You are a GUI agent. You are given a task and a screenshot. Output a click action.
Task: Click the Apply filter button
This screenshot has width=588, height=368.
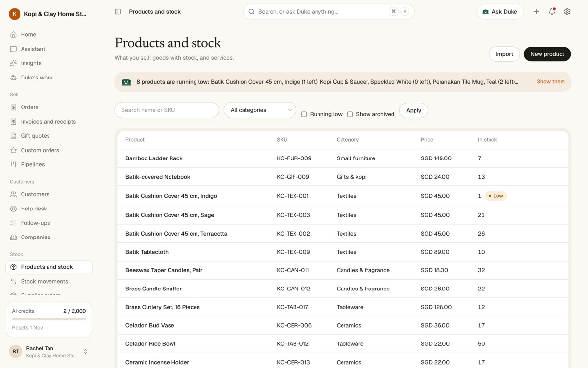click(x=414, y=110)
